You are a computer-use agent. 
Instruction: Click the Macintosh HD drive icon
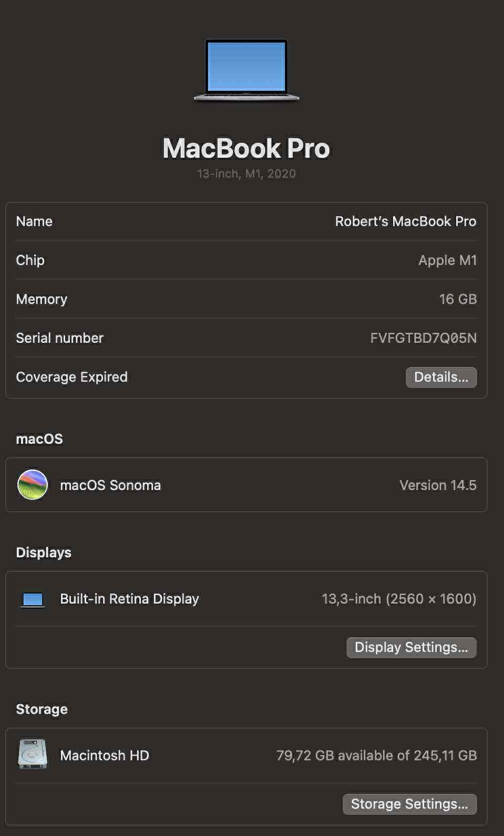33,755
